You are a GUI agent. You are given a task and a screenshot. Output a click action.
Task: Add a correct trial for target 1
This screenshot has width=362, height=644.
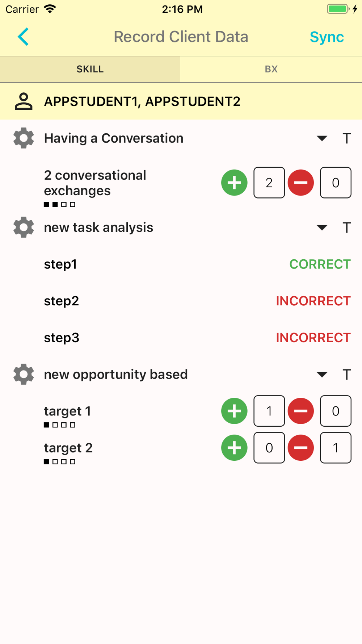tap(234, 411)
